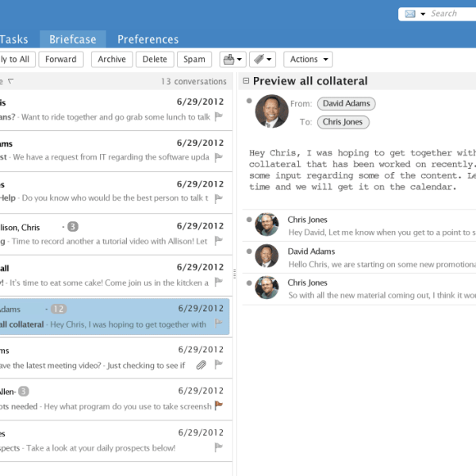The width and height of the screenshot is (476, 476).
Task: Archive the selected conversation
Action: 112,59
